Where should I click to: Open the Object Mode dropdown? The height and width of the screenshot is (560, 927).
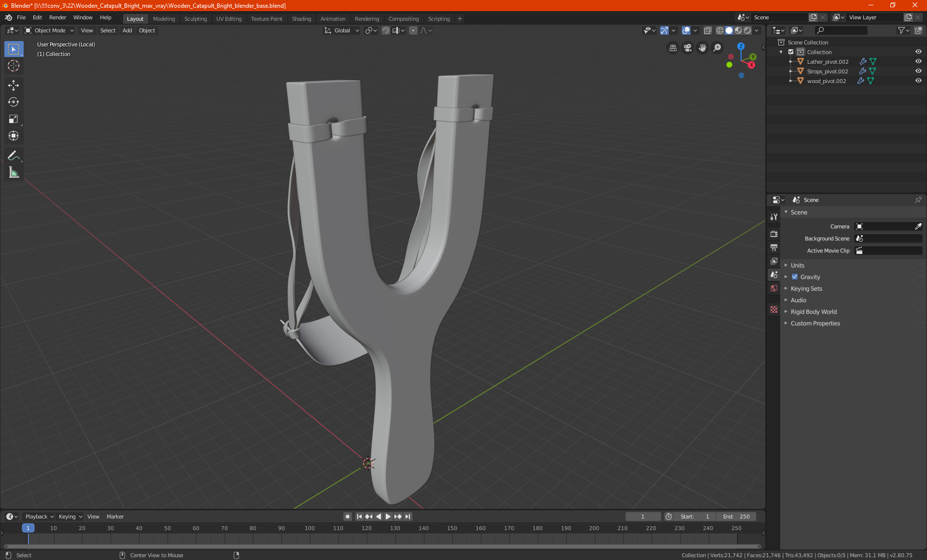tap(49, 30)
